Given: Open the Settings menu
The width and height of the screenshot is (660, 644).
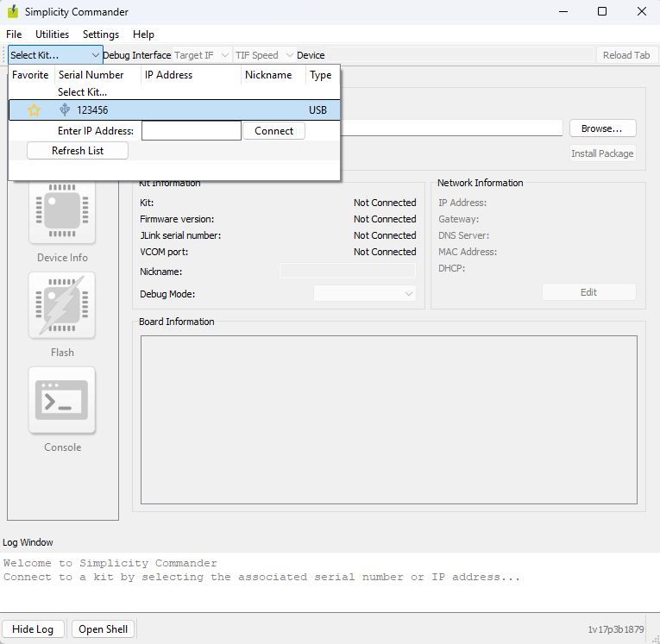Looking at the screenshot, I should point(101,34).
